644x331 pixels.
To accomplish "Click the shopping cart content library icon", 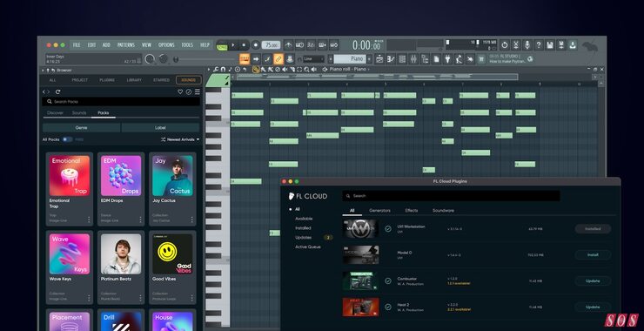I will tap(481, 59).
